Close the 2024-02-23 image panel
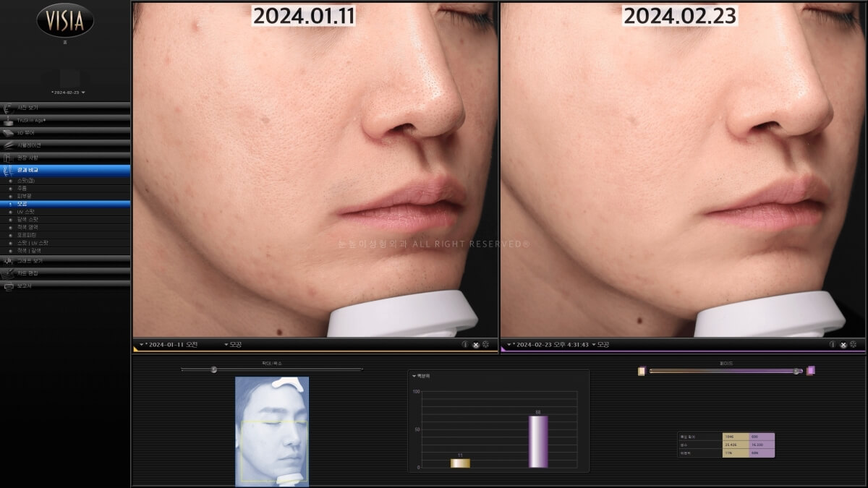 [843, 345]
